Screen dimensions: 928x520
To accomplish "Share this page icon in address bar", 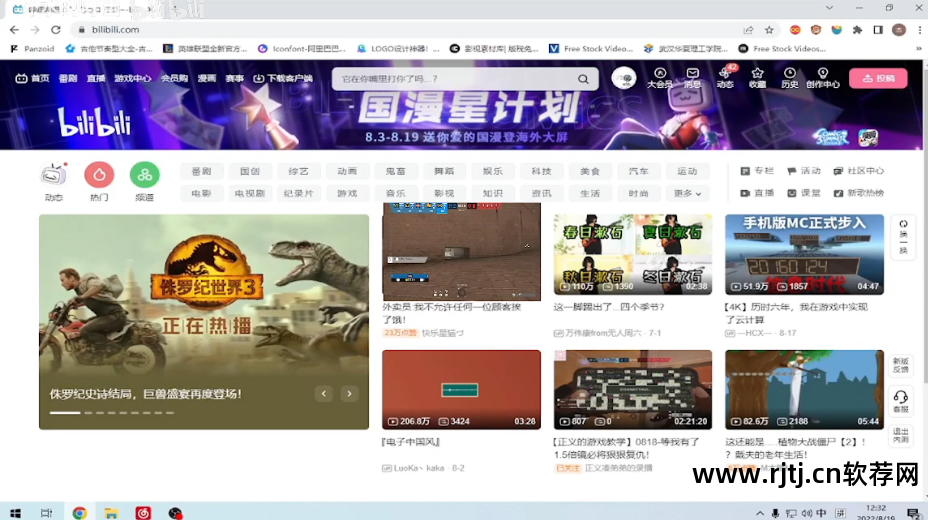I will click(749, 30).
